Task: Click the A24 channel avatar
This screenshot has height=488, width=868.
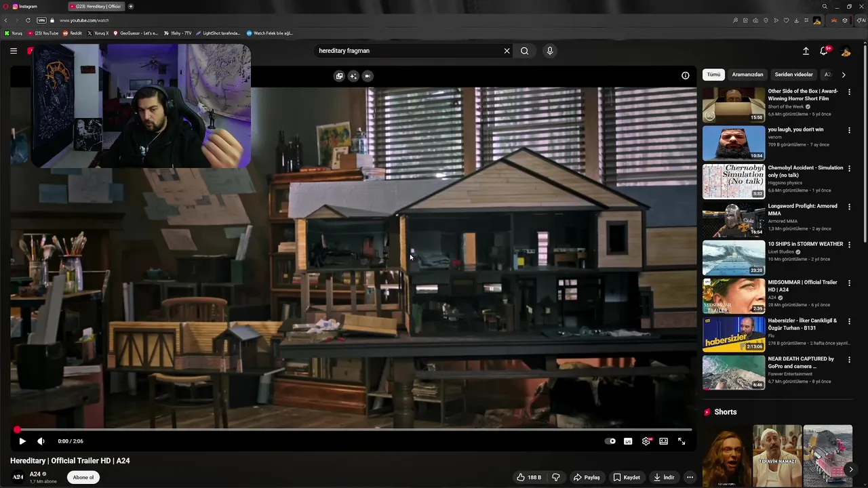Action: (18, 477)
